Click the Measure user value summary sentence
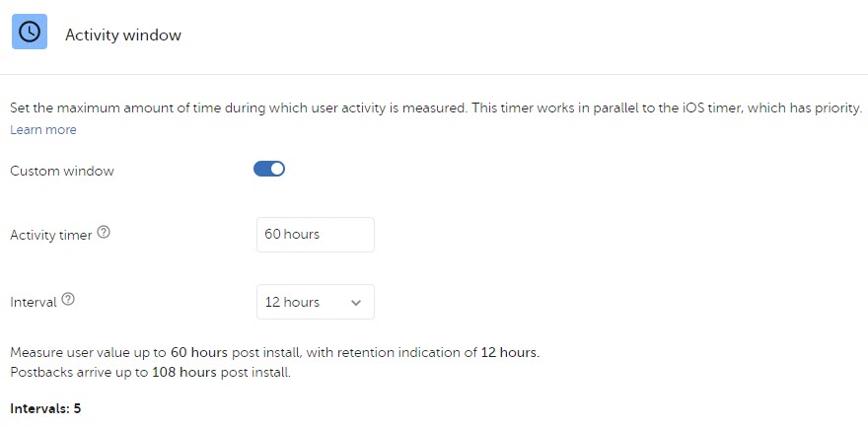Image resolution: width=868 pixels, height=429 pixels. (x=274, y=353)
